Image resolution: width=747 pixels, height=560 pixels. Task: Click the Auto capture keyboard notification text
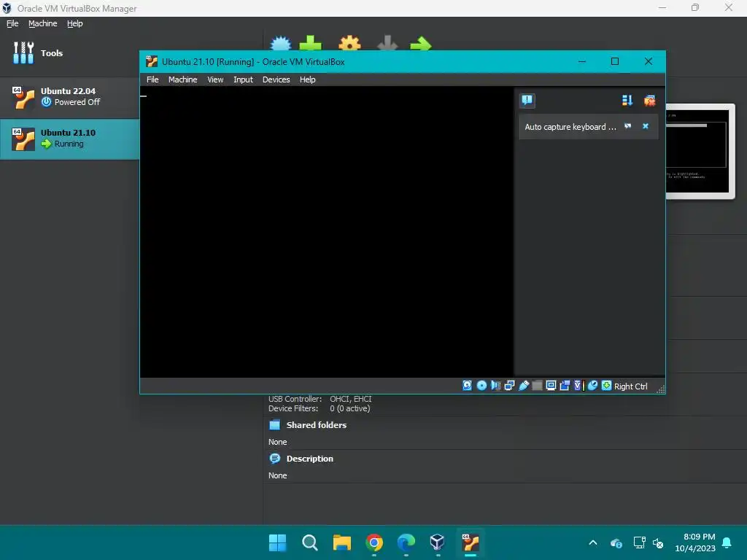click(570, 127)
